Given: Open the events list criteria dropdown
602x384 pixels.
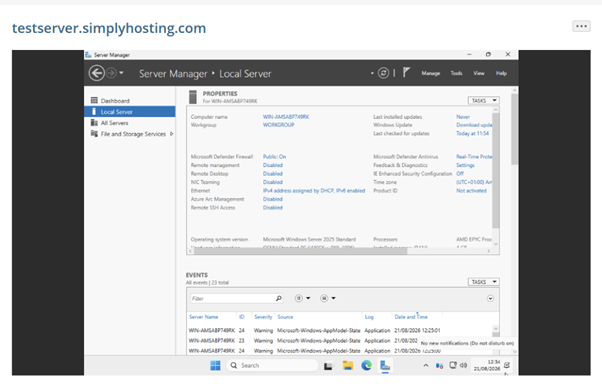Looking at the screenshot, I should (x=302, y=298).
